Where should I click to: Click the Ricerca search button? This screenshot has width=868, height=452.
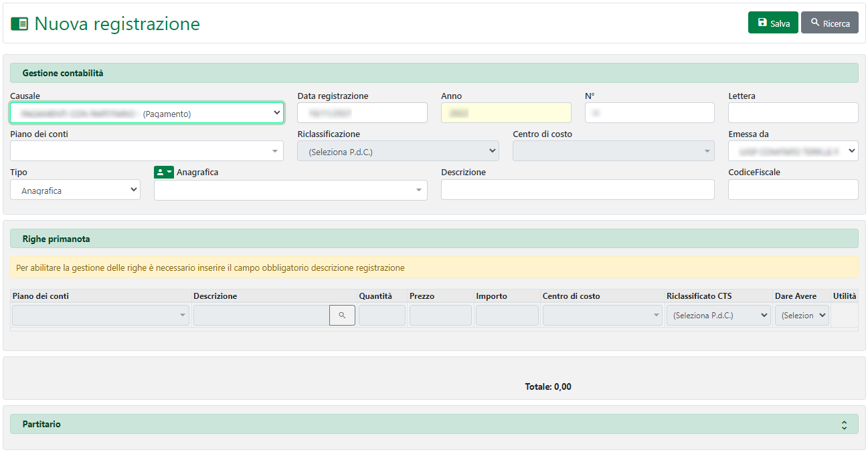[x=829, y=23]
